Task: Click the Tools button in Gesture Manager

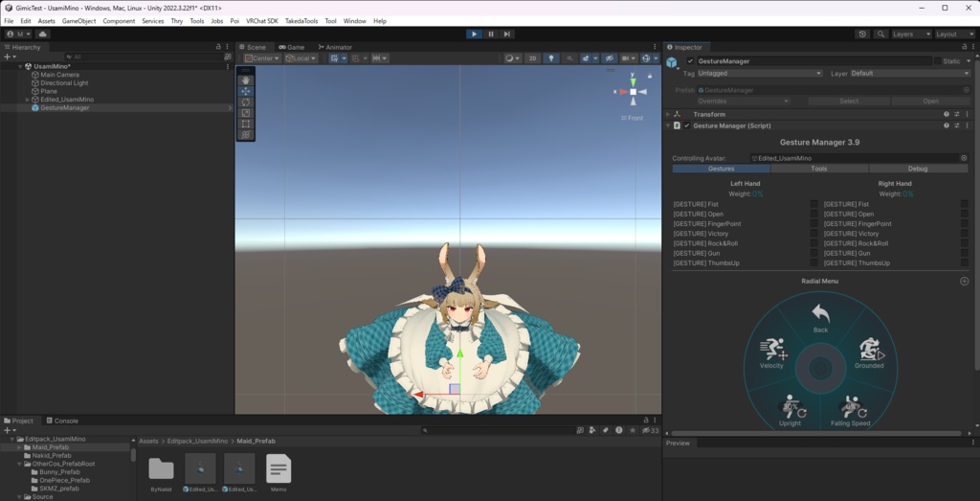Action: pyautogui.click(x=819, y=169)
